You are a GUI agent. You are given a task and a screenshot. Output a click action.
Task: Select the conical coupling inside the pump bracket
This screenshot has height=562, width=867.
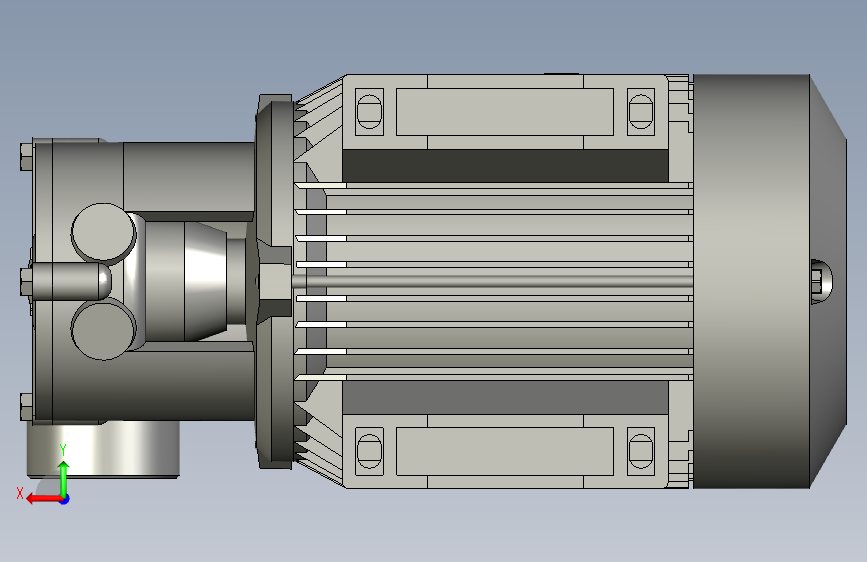pos(205,281)
